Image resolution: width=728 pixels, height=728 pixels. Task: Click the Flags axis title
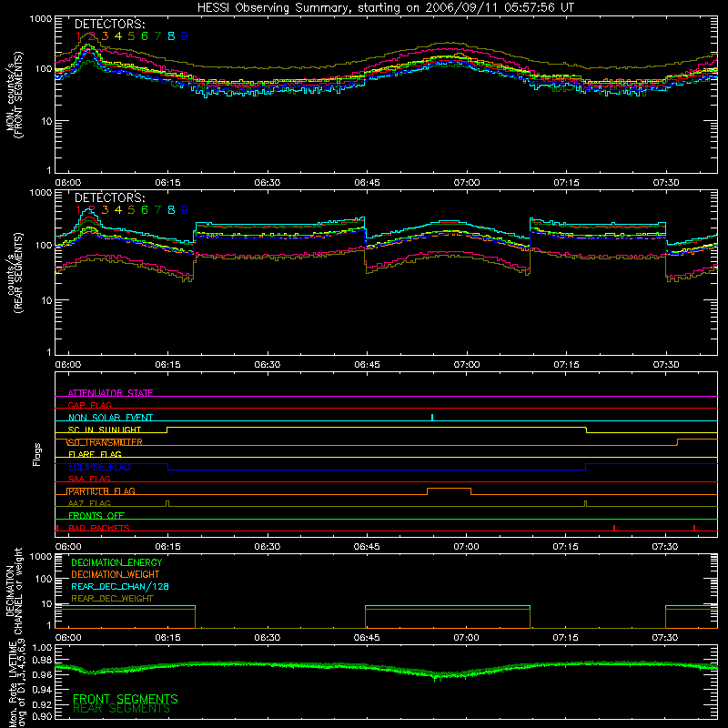coord(37,454)
